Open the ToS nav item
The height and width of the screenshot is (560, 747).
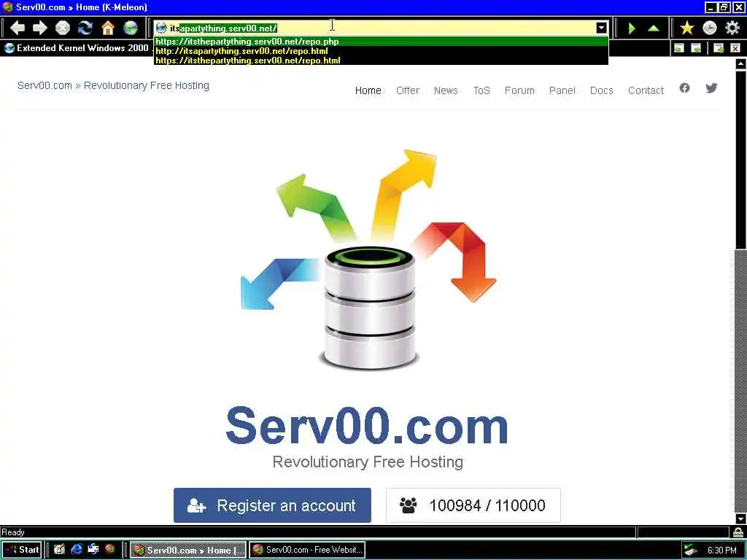(481, 90)
